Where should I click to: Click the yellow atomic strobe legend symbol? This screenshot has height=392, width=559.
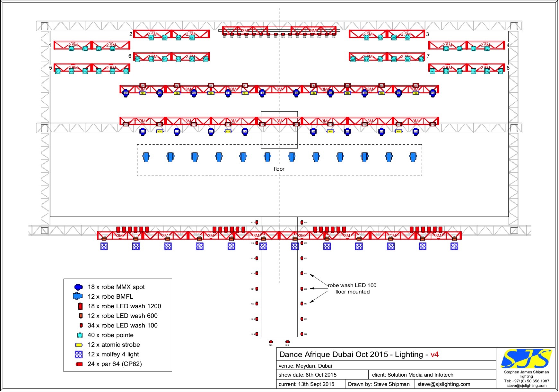point(79,345)
